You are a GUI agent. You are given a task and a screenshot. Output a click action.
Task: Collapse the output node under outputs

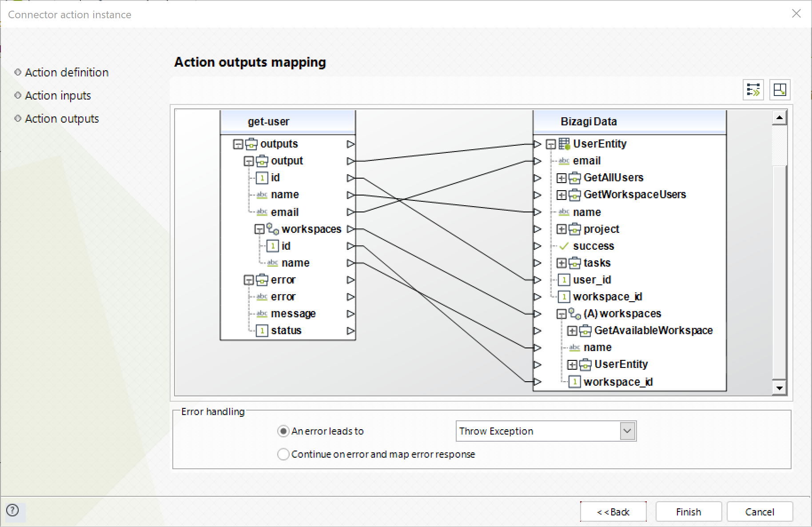249,161
